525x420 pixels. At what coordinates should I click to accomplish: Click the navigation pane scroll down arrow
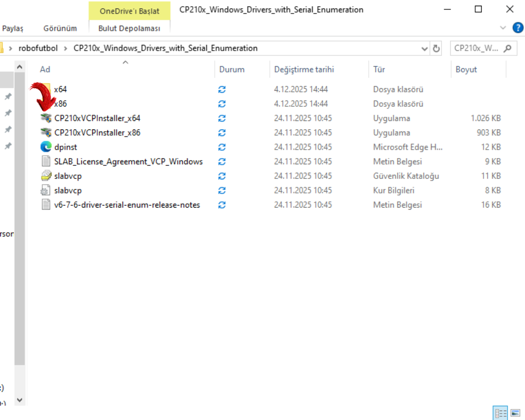click(20, 400)
